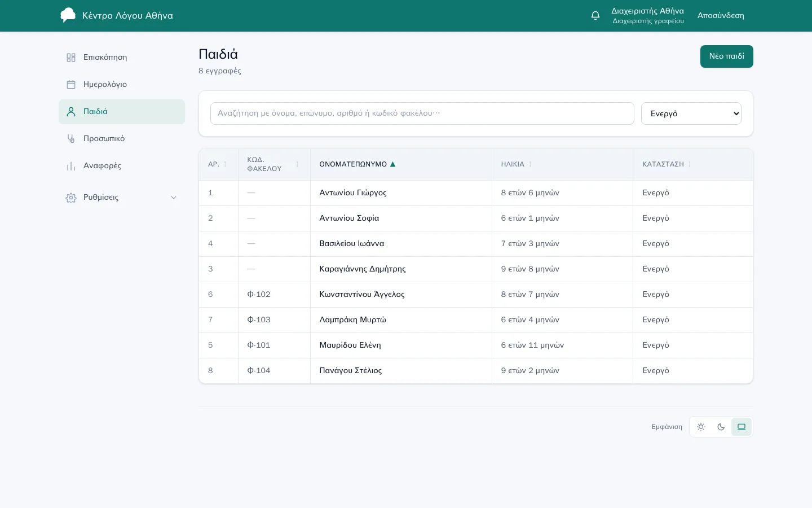Click the folder code Φ-104 cell

click(274, 371)
